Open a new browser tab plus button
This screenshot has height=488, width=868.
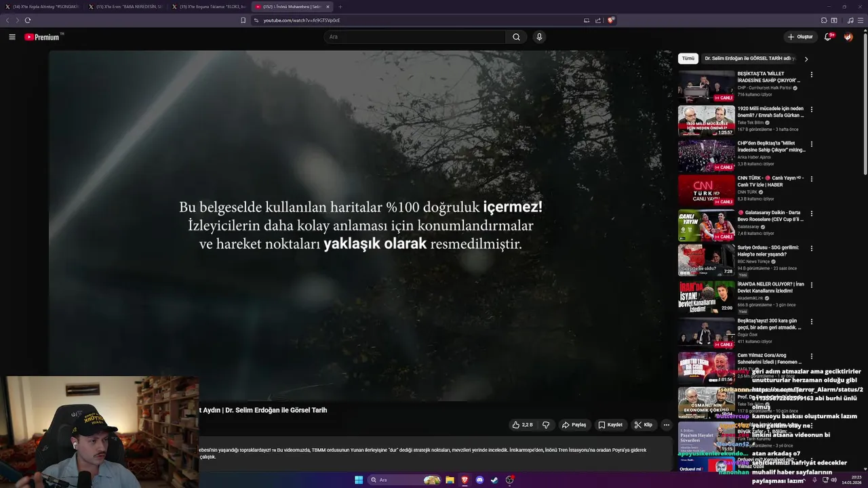[340, 7]
